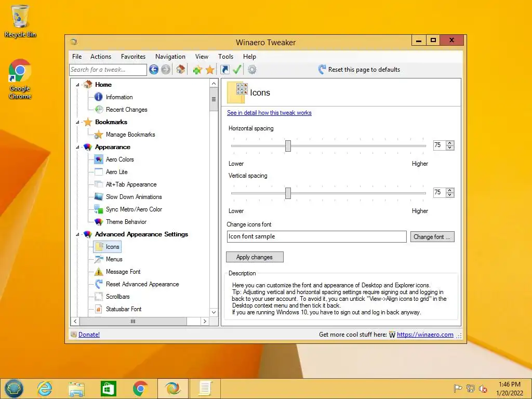This screenshot has height=399, width=532.
Task: Click the Back navigation arrow icon
Action: pos(154,70)
